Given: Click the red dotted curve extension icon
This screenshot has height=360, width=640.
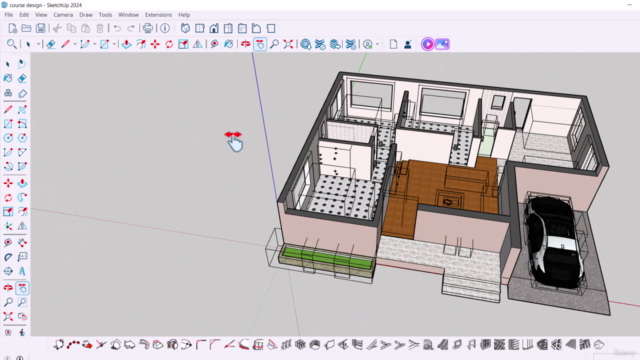Looking at the screenshot, I should point(73,345).
